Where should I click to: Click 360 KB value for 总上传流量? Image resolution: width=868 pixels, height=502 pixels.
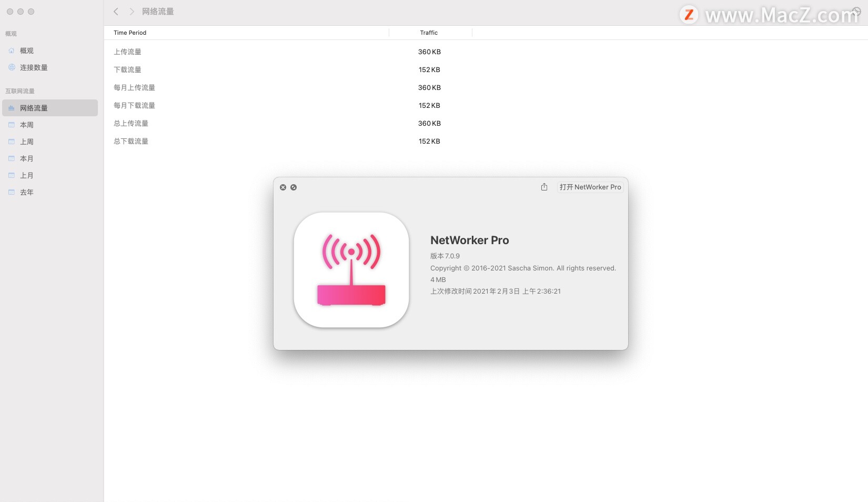click(429, 123)
